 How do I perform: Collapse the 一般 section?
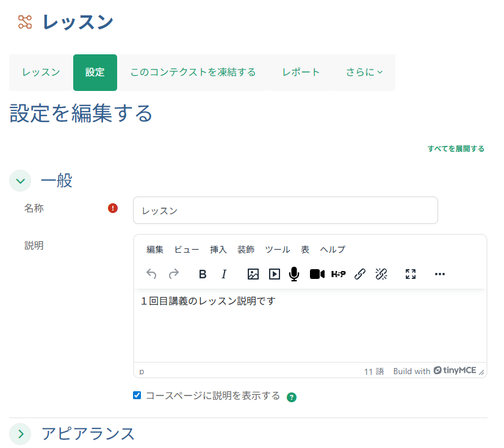[20, 181]
